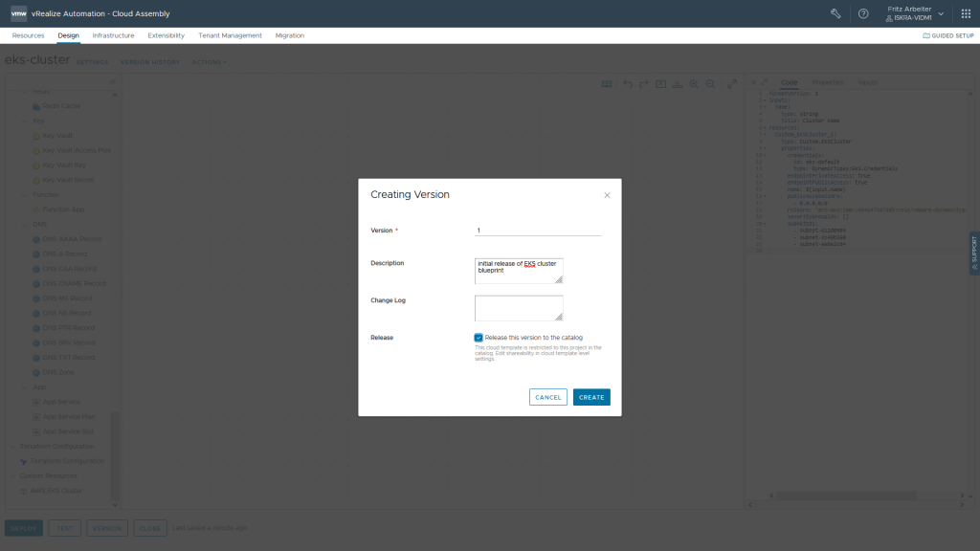Open the help question mark icon
The height and width of the screenshot is (551, 980).
coord(863,13)
